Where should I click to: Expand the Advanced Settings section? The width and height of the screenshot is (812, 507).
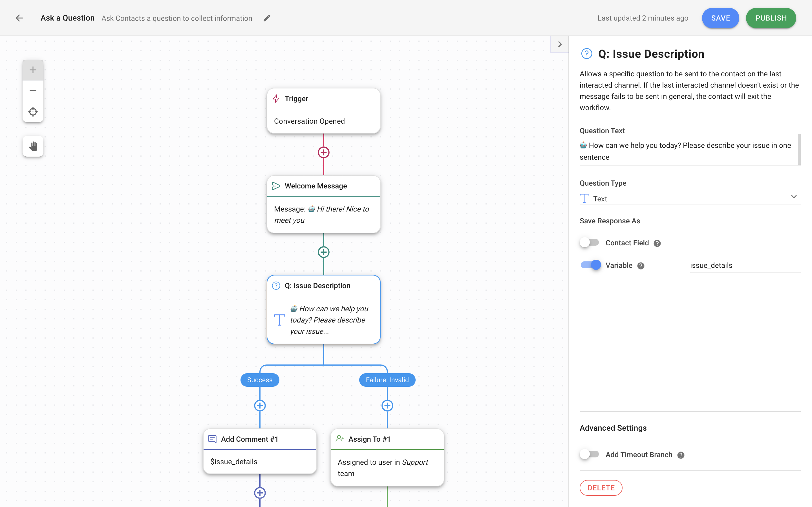point(613,428)
